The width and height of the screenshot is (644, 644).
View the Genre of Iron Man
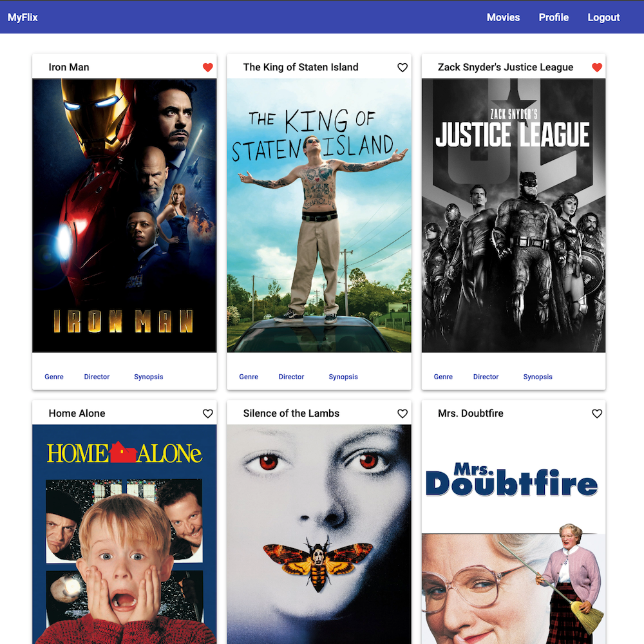click(x=53, y=377)
